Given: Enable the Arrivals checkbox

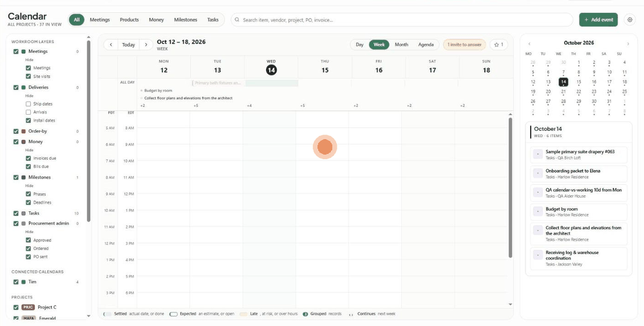Looking at the screenshot, I should 28,112.
